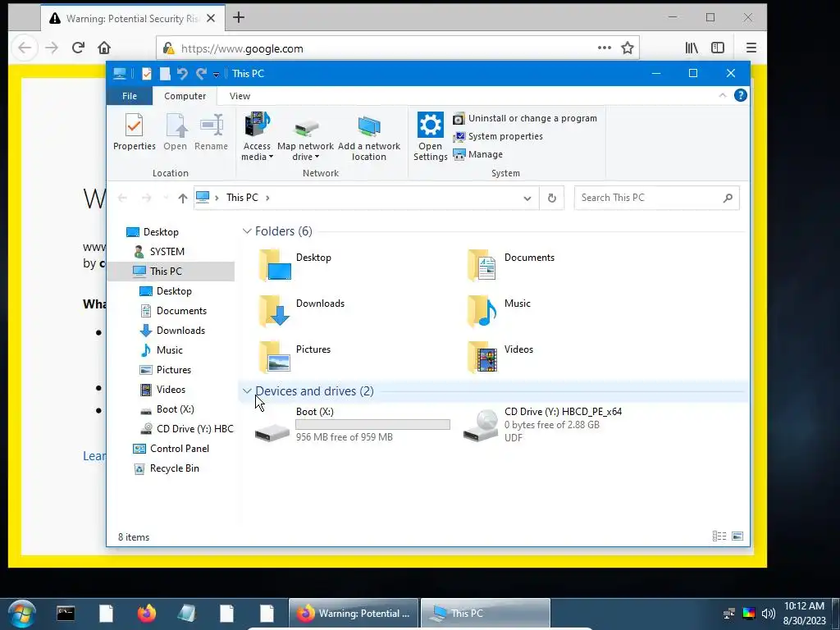Go up one level with the up arrow

click(183, 199)
